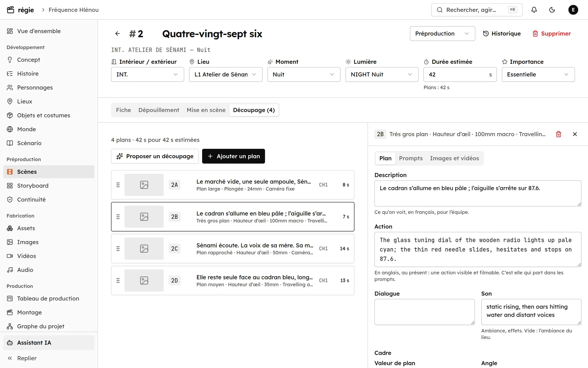The height and width of the screenshot is (368, 588).
Task: Open Moment dropdown Nuit
Action: tap(304, 75)
